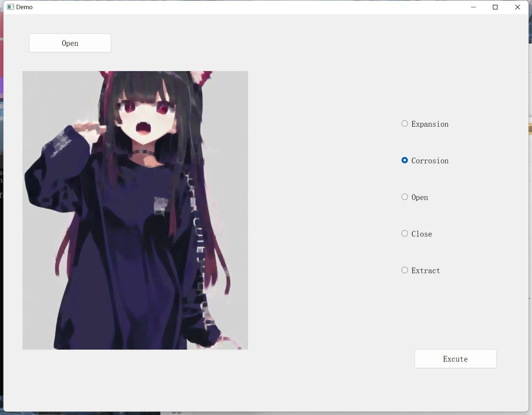
Task: Maximize the Demo window
Action: tap(495, 7)
